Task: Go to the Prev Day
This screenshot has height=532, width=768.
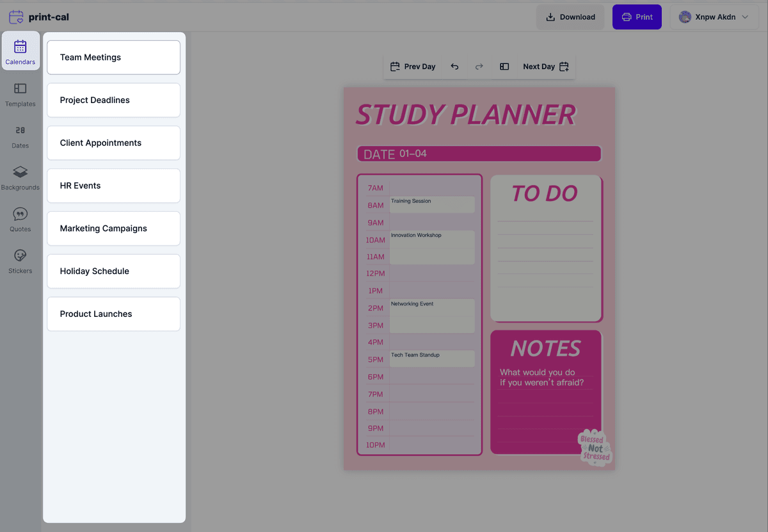Action: point(413,67)
